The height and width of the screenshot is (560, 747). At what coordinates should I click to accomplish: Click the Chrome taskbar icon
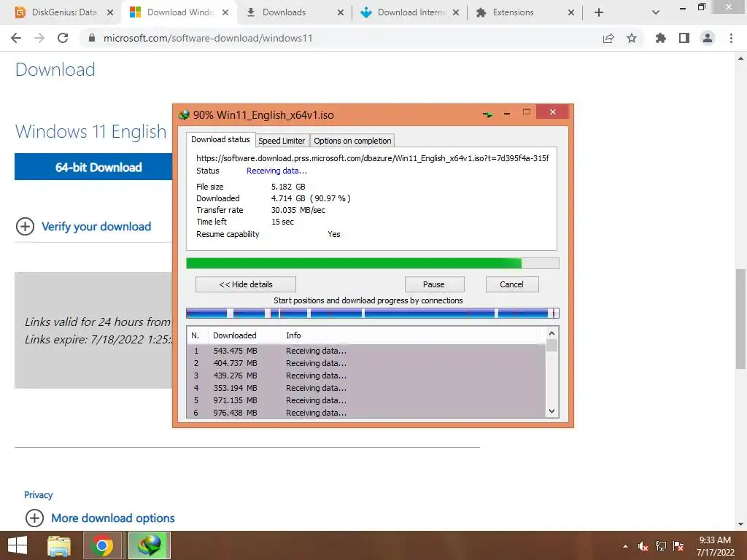tap(102, 545)
